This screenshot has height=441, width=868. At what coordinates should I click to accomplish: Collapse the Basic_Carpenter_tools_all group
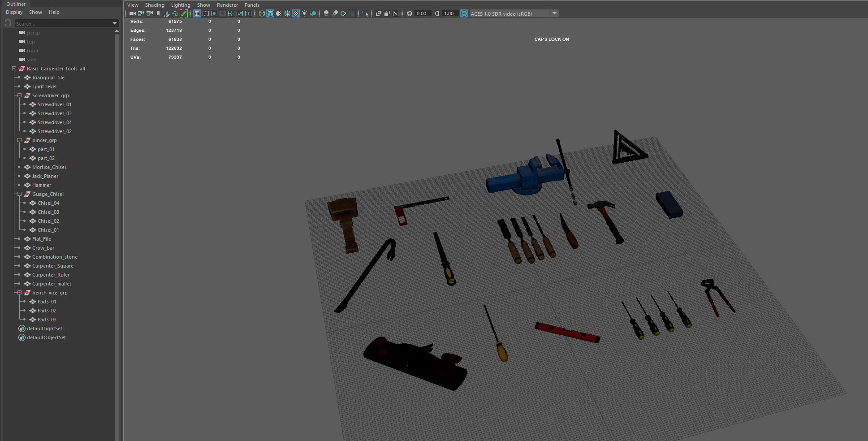[x=14, y=69]
